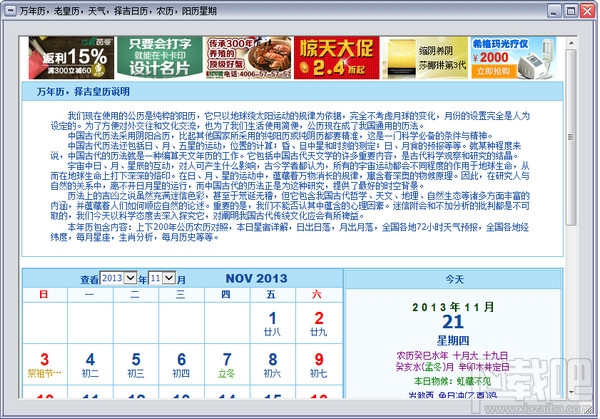Viewport: 600px width, 419px height.
Task: Close the 万年历 window
Action: pyautogui.click(x=587, y=11)
